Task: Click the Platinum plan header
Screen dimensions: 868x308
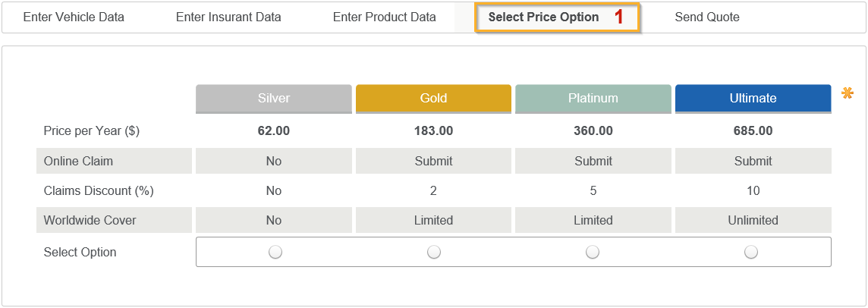Action: (593, 98)
